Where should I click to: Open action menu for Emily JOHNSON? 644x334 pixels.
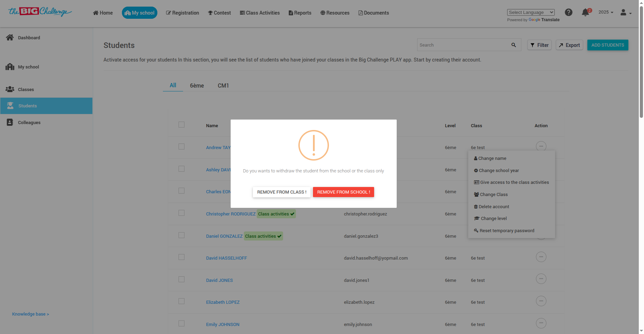pos(541,323)
